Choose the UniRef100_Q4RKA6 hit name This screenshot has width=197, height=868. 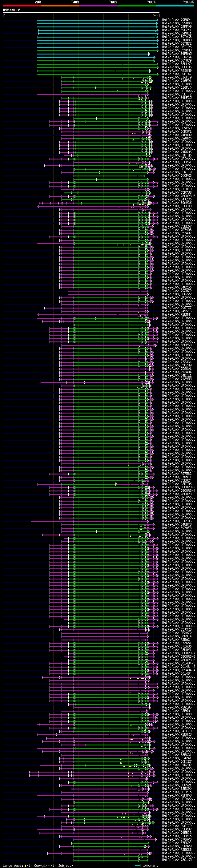point(177,152)
